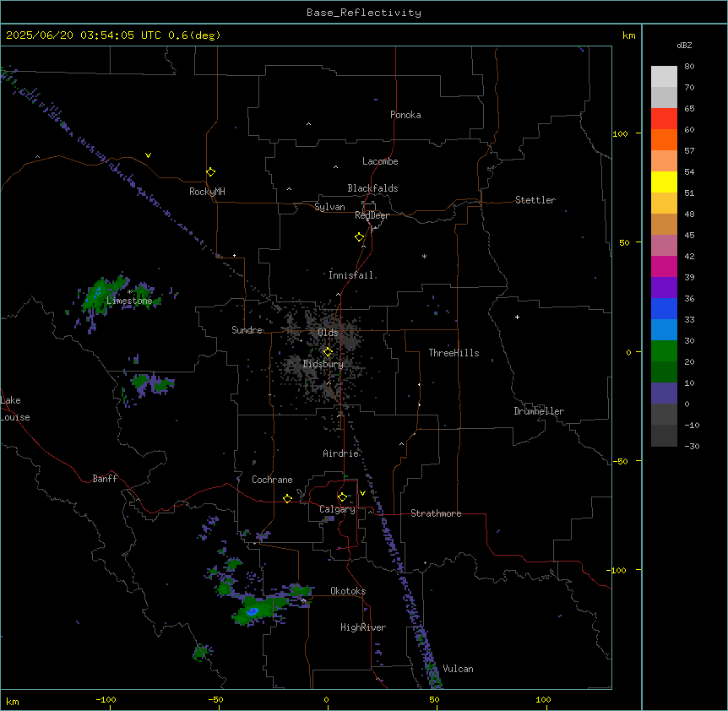The width and height of the screenshot is (728, 711).
Task: Click the Sundre label
Action: click(x=247, y=330)
